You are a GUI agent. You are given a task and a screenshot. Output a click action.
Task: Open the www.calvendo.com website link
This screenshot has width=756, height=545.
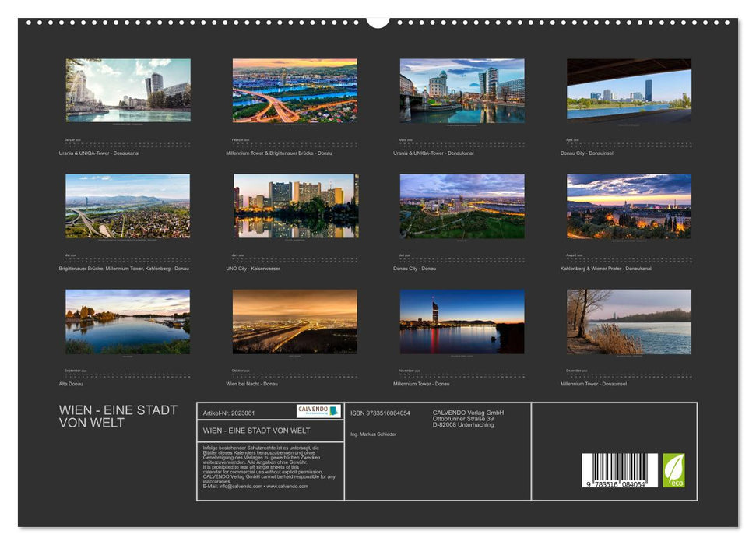(x=288, y=484)
